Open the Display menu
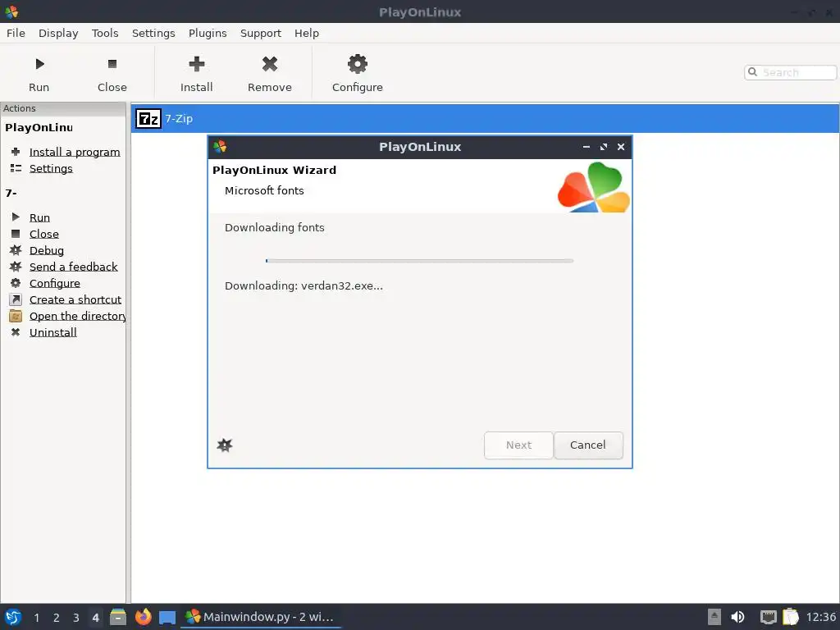Viewport: 840px width, 630px height. pos(58,33)
